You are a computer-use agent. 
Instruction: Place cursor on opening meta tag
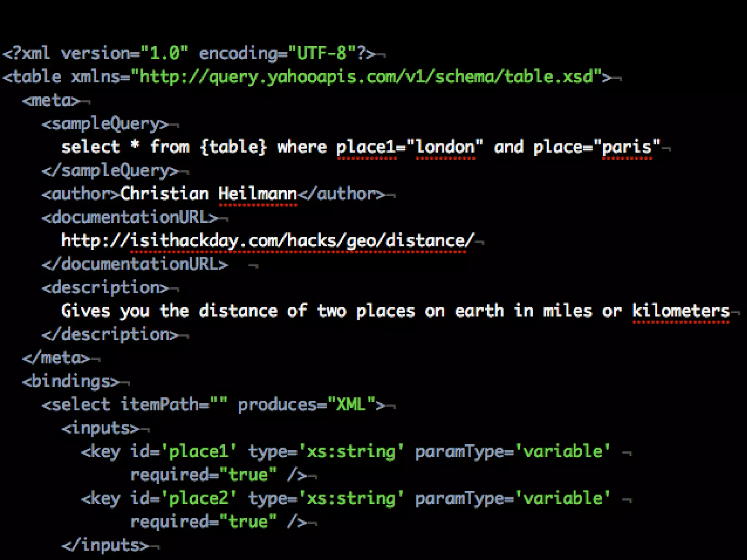(51, 101)
